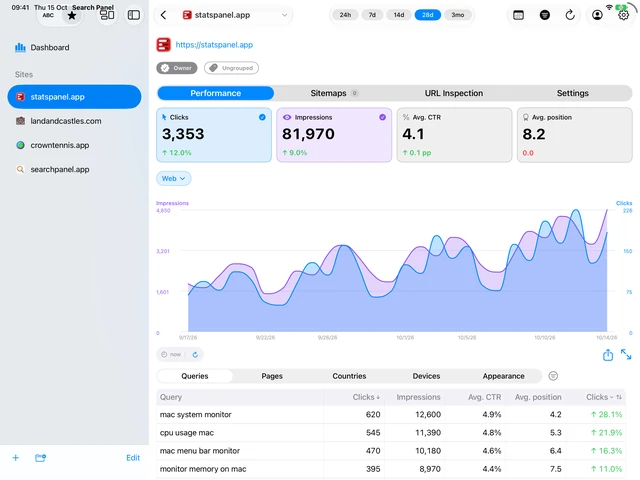640x480 pixels.
Task: Show the Queries table tab
Action: coord(195,376)
